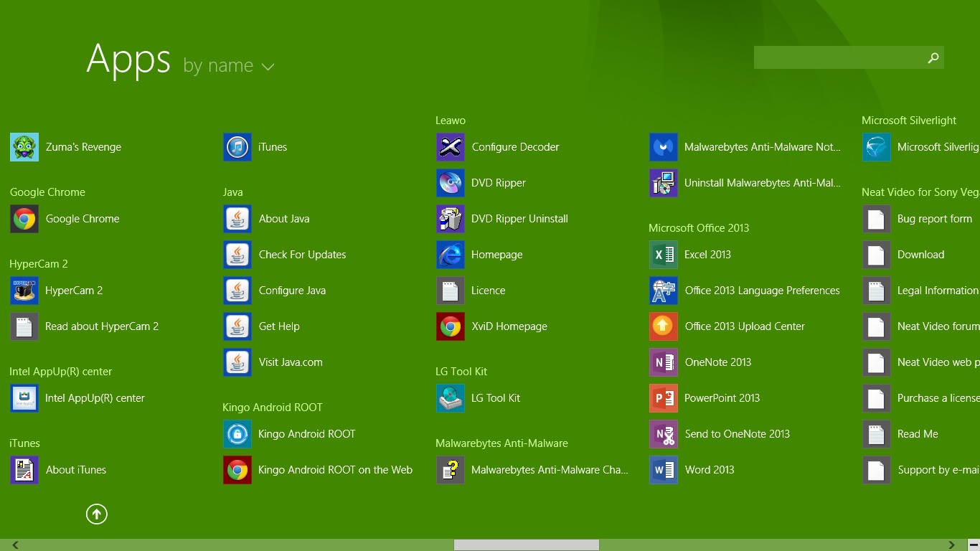The height and width of the screenshot is (551, 980).
Task: Open the Send to OneNote 2013 icon
Action: point(664,434)
